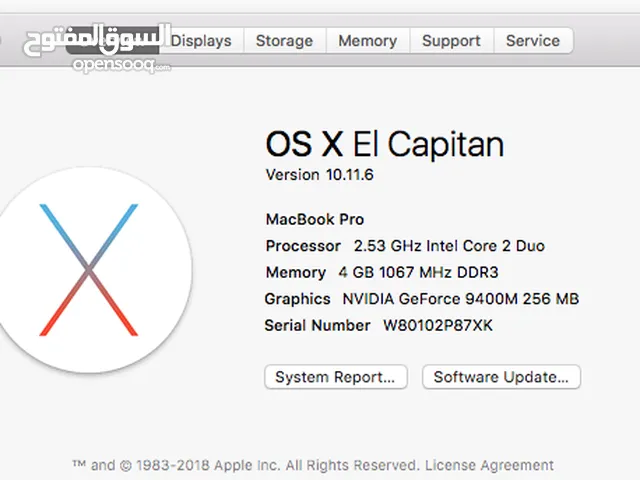Click the serial number W80102P87XK
640x480 pixels.
coord(438,325)
